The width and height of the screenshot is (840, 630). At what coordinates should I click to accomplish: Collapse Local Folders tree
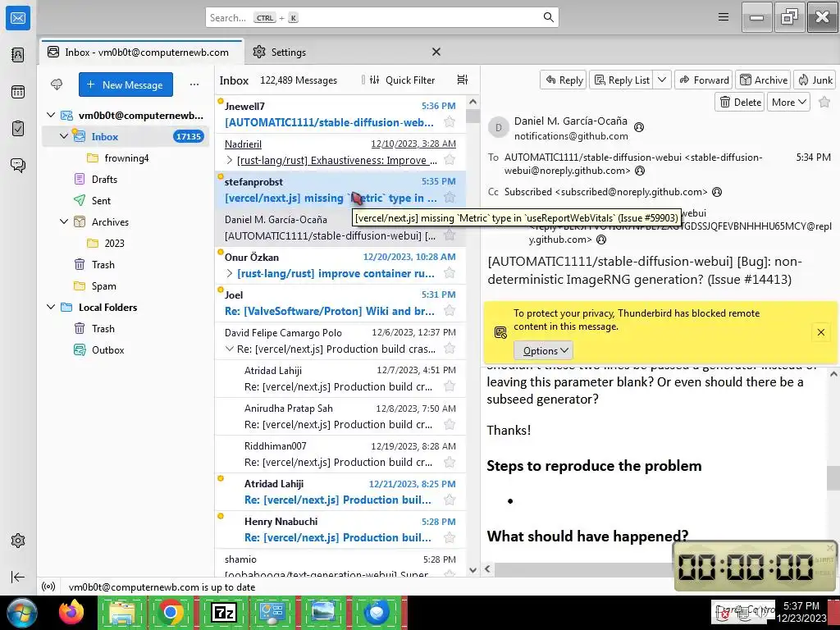point(51,307)
